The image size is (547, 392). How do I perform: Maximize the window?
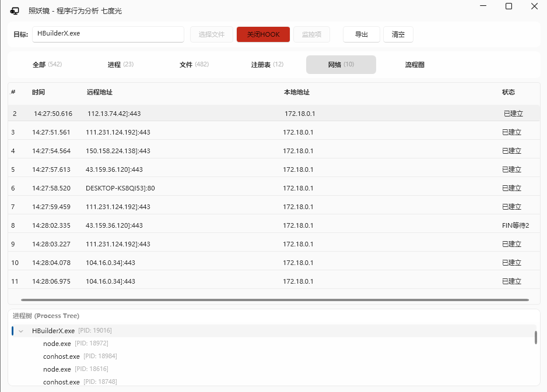pos(509,6)
